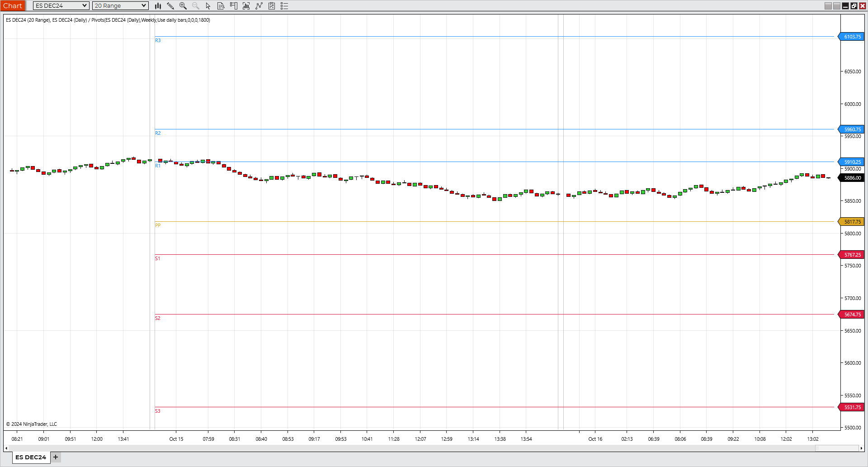Select the R3 pivot line label

[158, 40]
